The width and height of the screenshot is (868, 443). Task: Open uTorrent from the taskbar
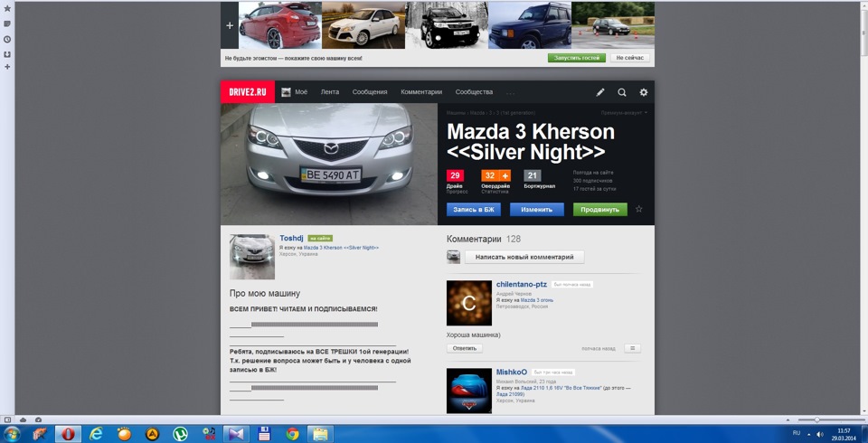coord(180,434)
